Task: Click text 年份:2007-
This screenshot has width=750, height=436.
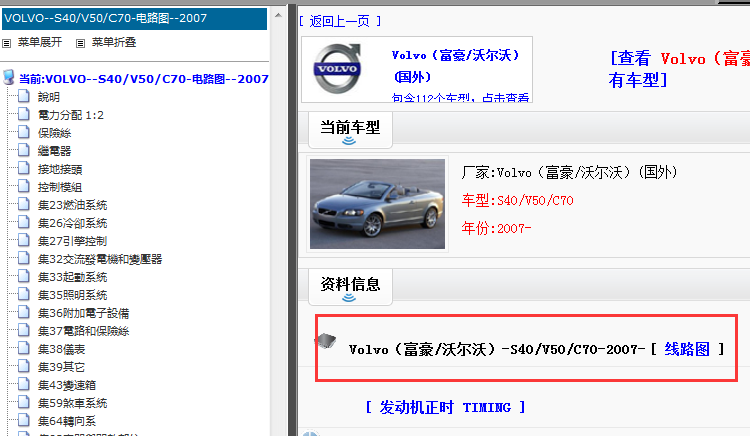Action: [x=496, y=228]
